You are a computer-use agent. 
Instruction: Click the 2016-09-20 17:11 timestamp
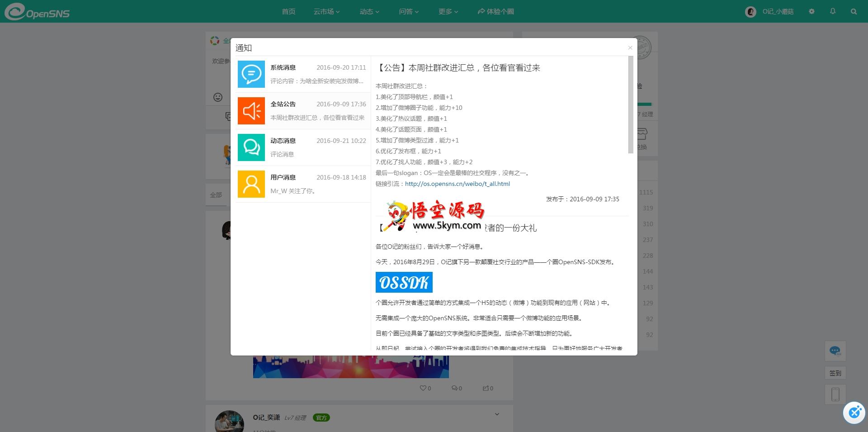tap(341, 67)
